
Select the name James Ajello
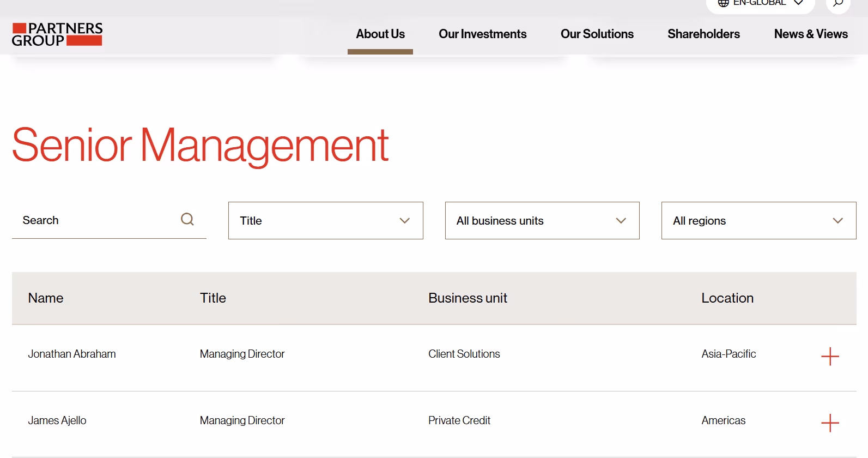coord(57,420)
